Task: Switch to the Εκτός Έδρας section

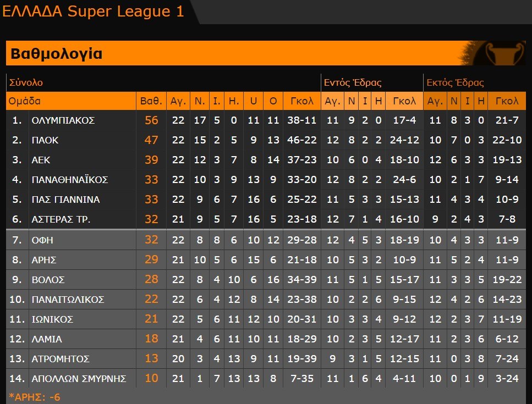Action: pyautogui.click(x=455, y=83)
